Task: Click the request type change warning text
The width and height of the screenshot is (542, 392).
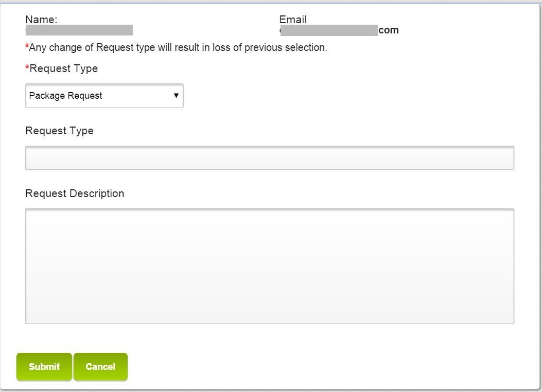Action: pos(178,48)
